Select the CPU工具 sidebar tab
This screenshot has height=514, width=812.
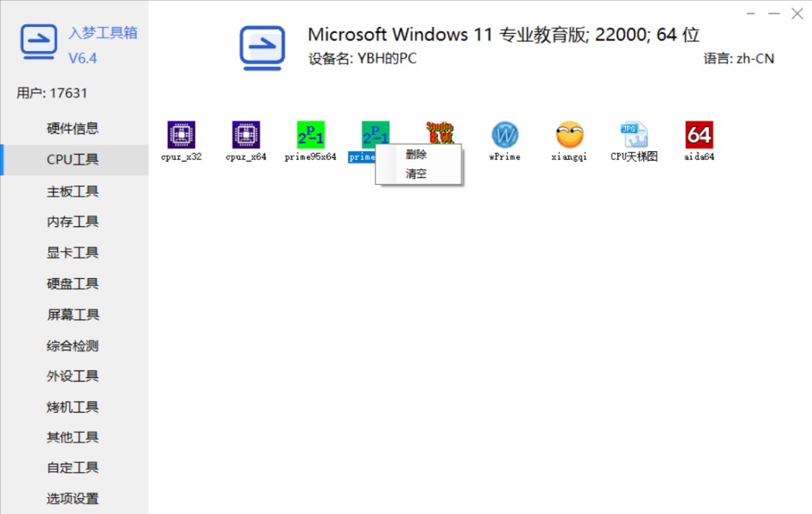tap(72, 159)
